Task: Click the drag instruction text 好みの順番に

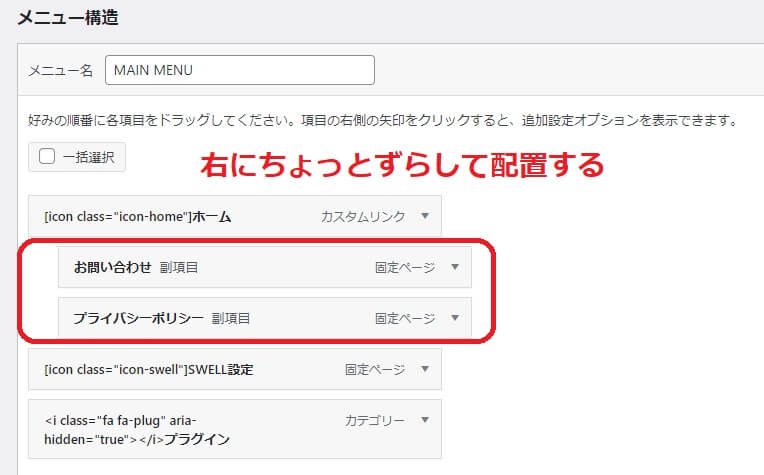Action: [383, 120]
